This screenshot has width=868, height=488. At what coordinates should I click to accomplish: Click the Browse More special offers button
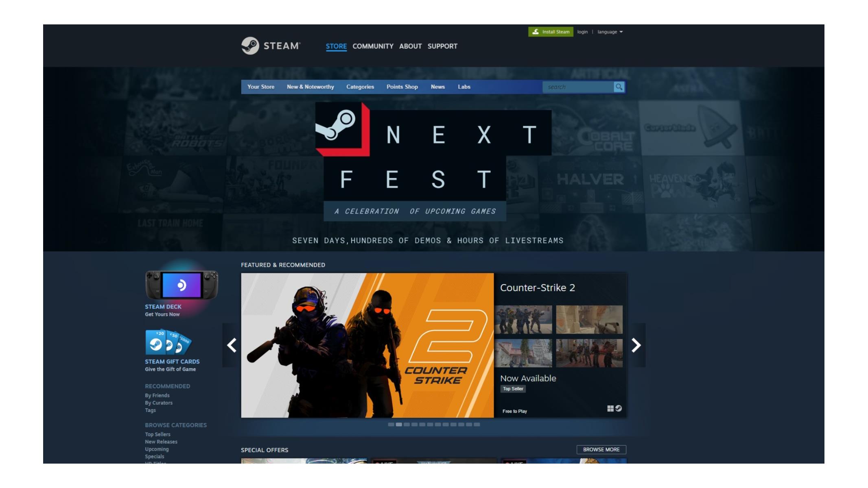coord(601,449)
